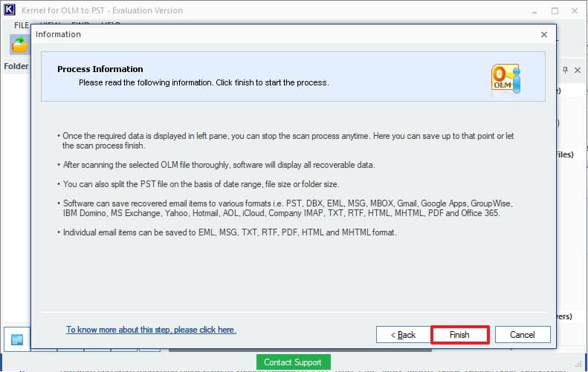
Task: Minimize the Kernel for OLM to PST window
Action: pyautogui.click(x=534, y=11)
